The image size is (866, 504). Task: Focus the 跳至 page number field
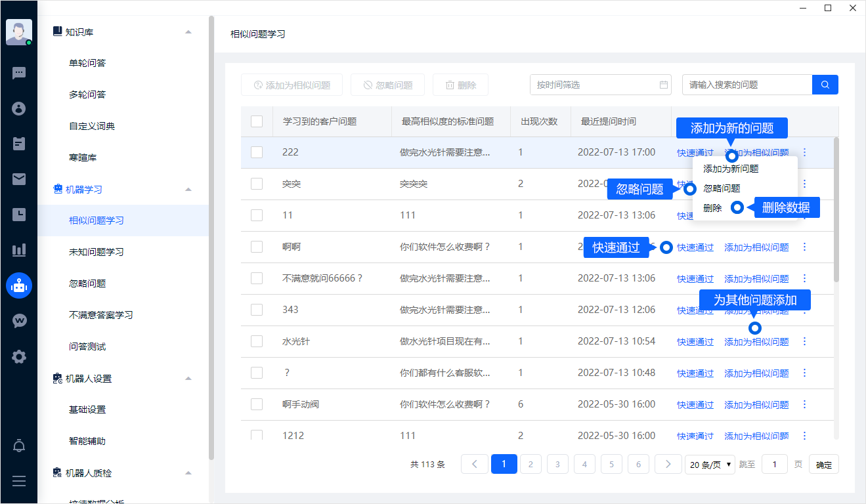pos(775,465)
